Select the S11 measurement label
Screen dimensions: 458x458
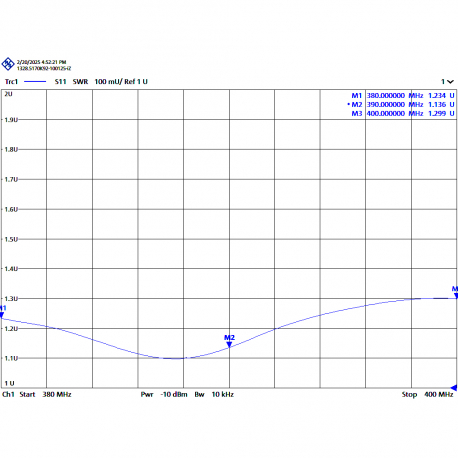coord(61,82)
